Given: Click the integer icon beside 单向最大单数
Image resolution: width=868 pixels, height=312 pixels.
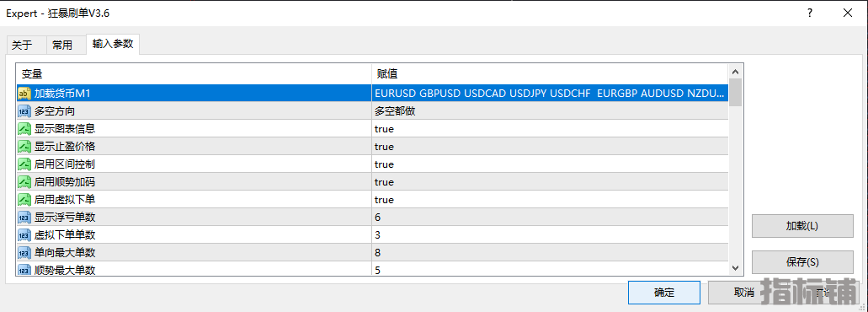Looking at the screenshot, I should tap(24, 253).
